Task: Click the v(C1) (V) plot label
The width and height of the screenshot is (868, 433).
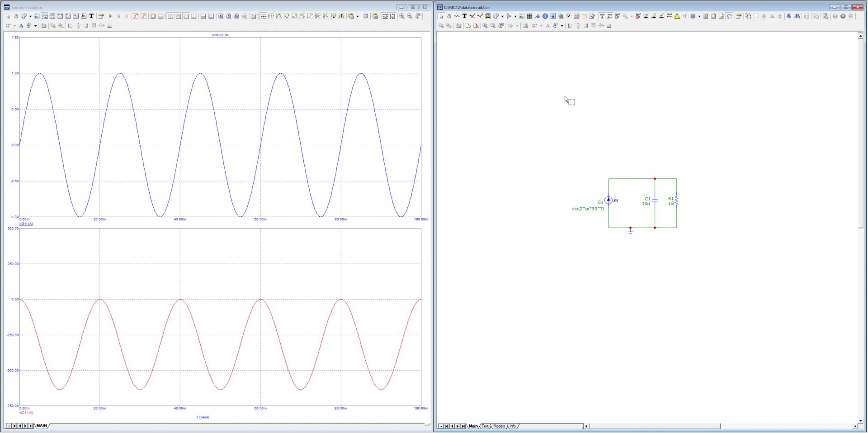Action: tap(26, 413)
